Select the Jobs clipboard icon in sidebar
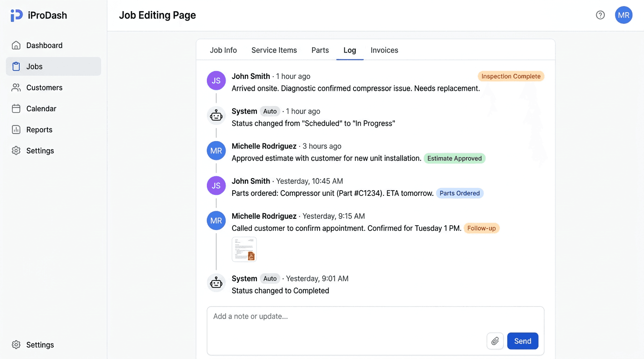This screenshot has width=644, height=359. (x=16, y=66)
